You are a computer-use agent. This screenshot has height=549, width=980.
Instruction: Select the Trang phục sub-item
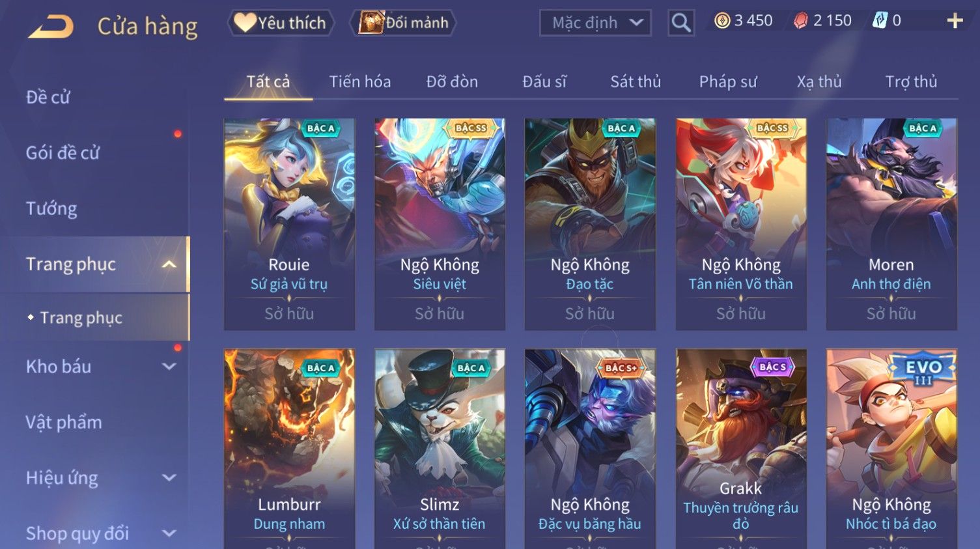pos(81,318)
